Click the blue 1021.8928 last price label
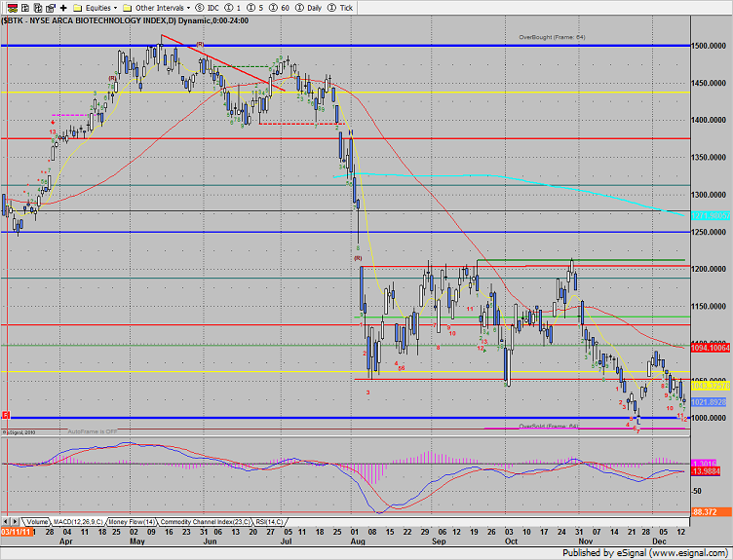Image resolution: width=733 pixels, height=560 pixels. (x=709, y=402)
